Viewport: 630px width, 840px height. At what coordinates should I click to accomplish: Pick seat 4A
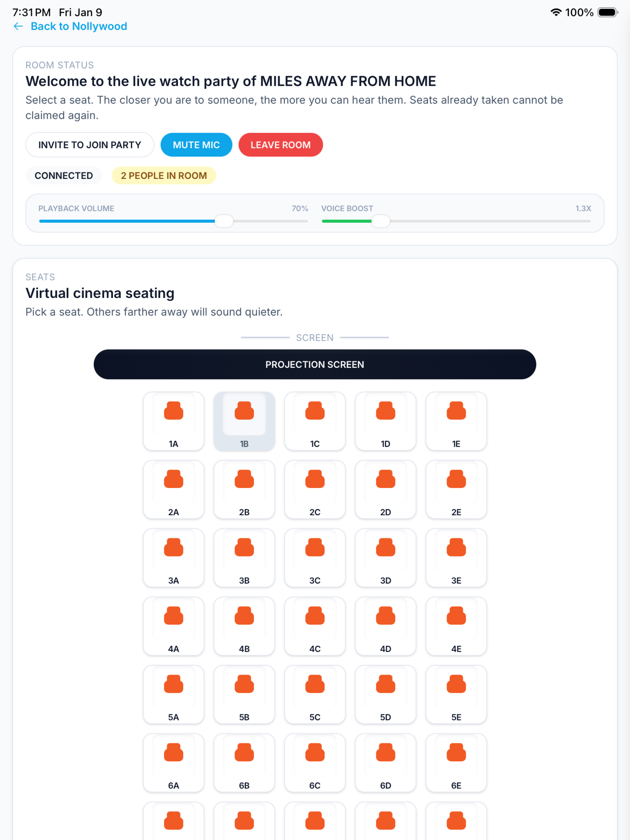tap(173, 626)
